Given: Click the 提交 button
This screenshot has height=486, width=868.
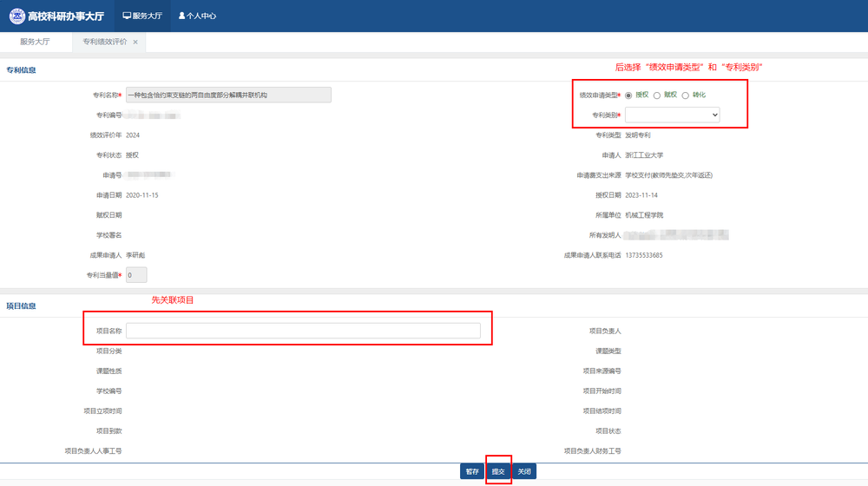Looking at the screenshot, I should tap(498, 471).
